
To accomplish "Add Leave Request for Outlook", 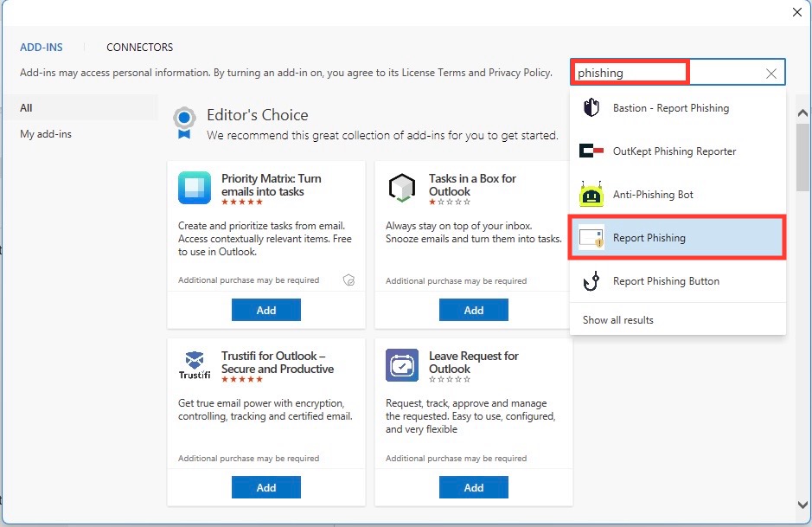I will pos(474,487).
